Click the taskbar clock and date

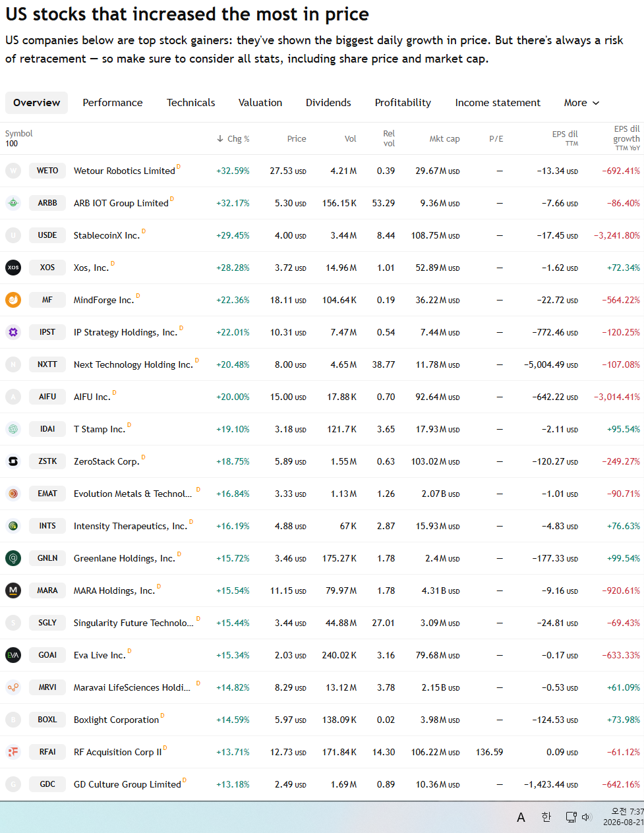624,817
